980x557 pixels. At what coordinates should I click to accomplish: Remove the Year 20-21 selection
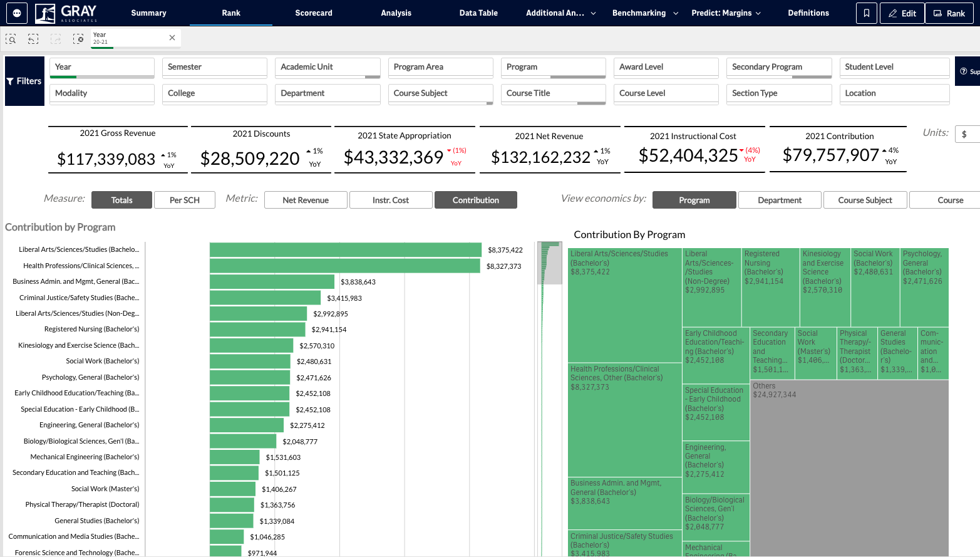172,38
